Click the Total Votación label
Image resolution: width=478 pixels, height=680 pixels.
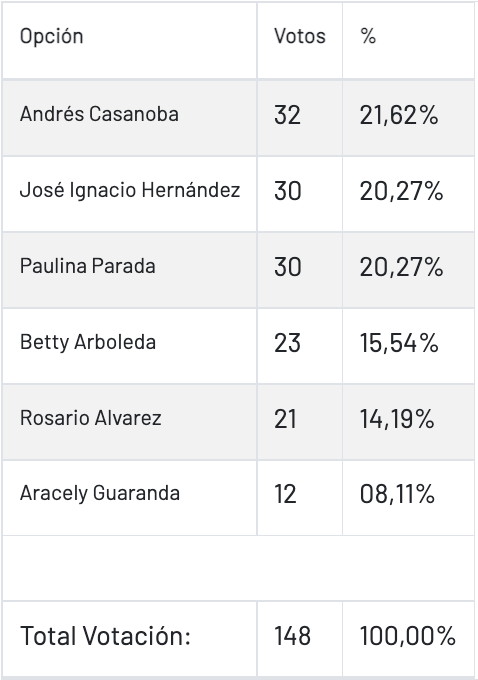pos(105,636)
